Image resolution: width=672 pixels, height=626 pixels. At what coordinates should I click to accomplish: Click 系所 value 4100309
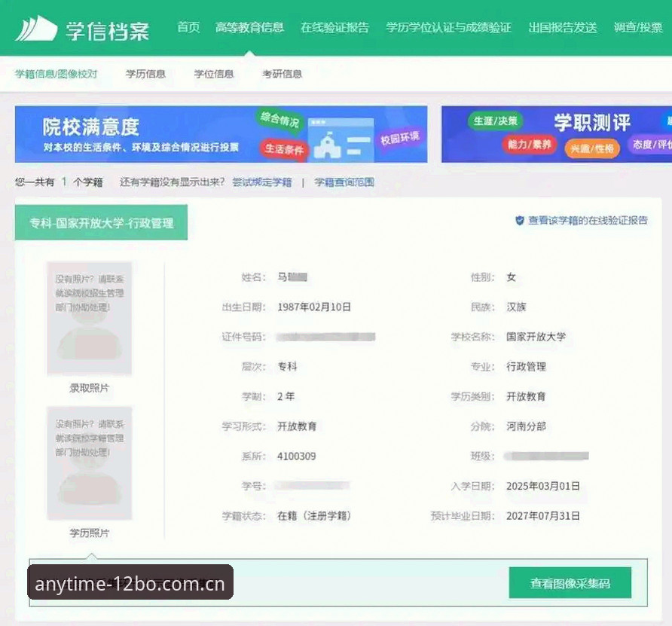pos(296,456)
